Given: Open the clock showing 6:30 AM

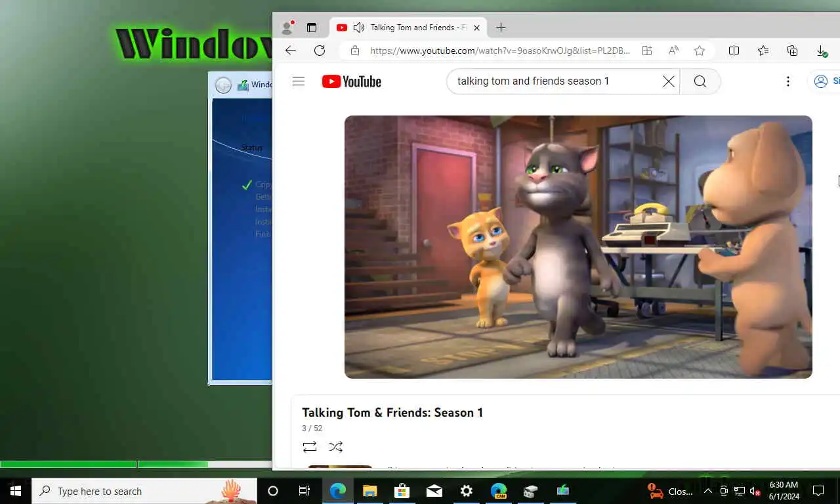Looking at the screenshot, I should [784, 491].
